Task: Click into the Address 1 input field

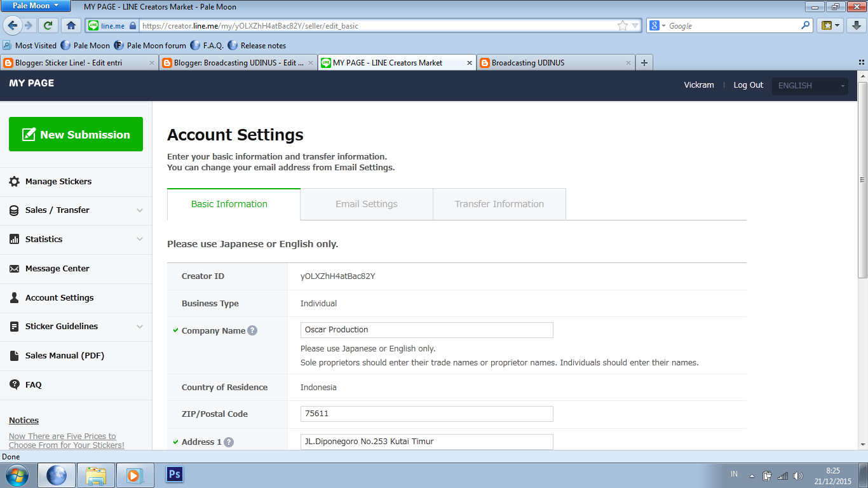Action: [x=426, y=442]
